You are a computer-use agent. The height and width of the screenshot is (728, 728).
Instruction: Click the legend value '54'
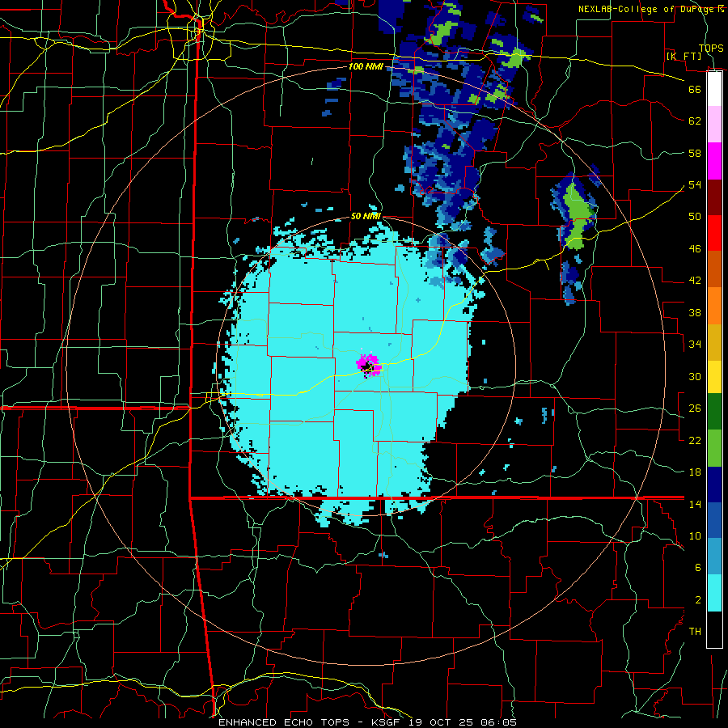pos(695,184)
